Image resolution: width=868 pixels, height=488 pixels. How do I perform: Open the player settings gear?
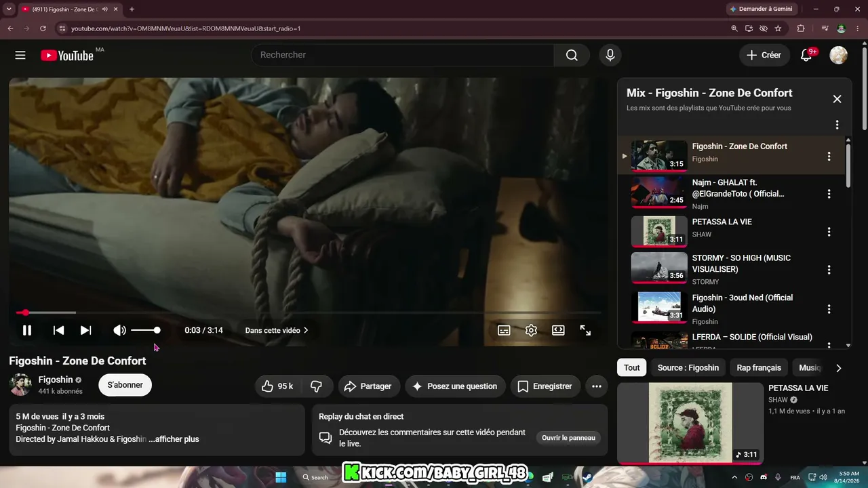pyautogui.click(x=531, y=330)
